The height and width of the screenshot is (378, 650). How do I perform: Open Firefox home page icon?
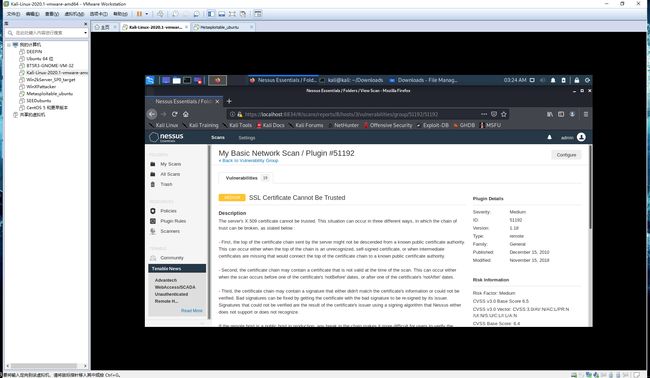click(x=186, y=114)
